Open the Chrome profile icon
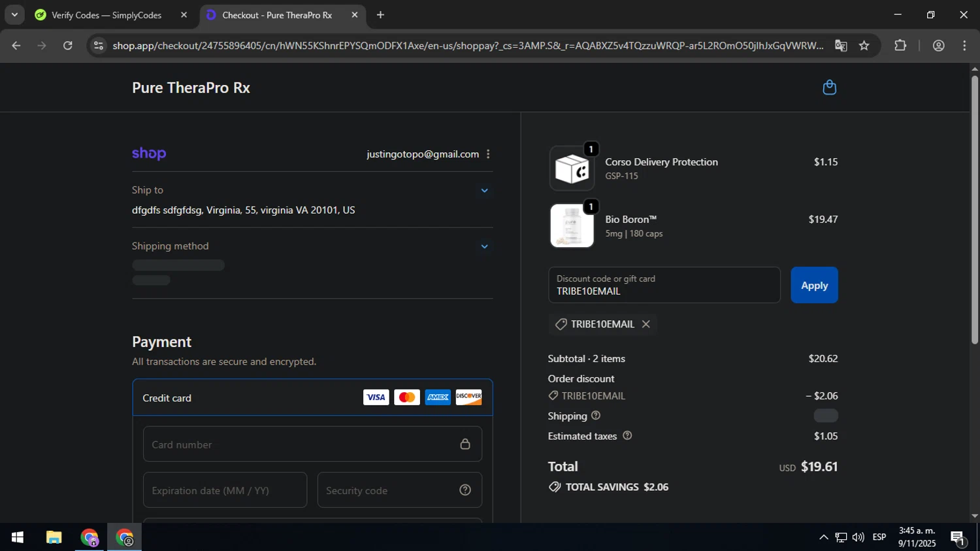 939,46
